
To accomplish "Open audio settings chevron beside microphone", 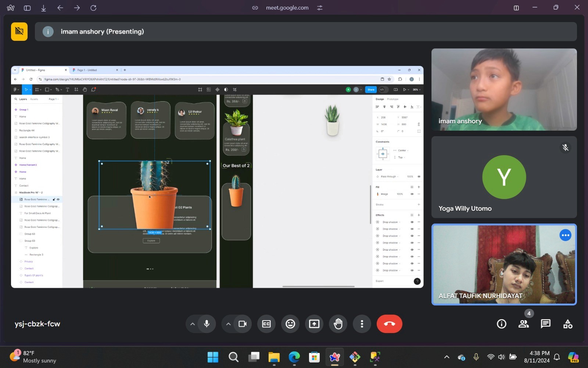I will click(192, 324).
